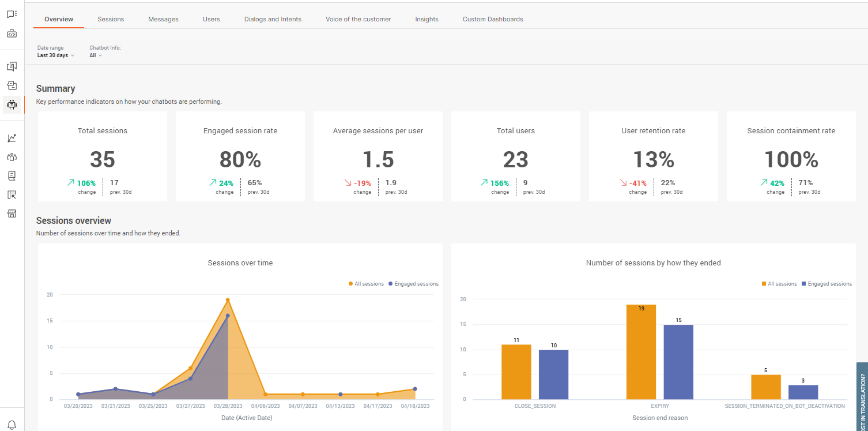Image resolution: width=868 pixels, height=431 pixels.
Task: Click the 03/28/2023 peak point on All sessions line
Action: (x=228, y=300)
